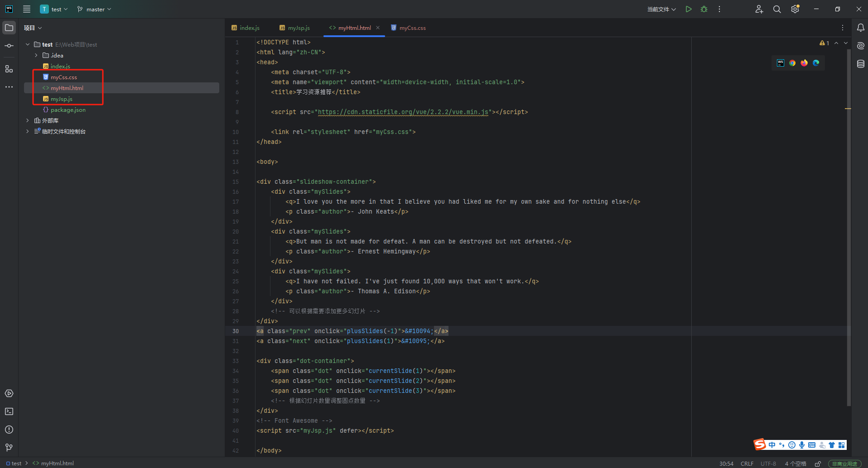Open IDE settings gear
This screenshot has width=868, height=468.
pos(795,9)
